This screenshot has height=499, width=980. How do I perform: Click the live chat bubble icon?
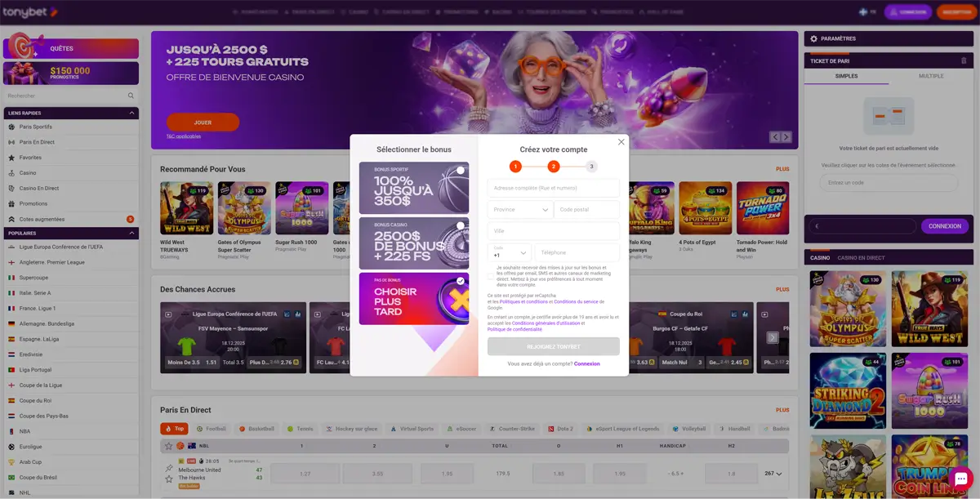(x=960, y=479)
